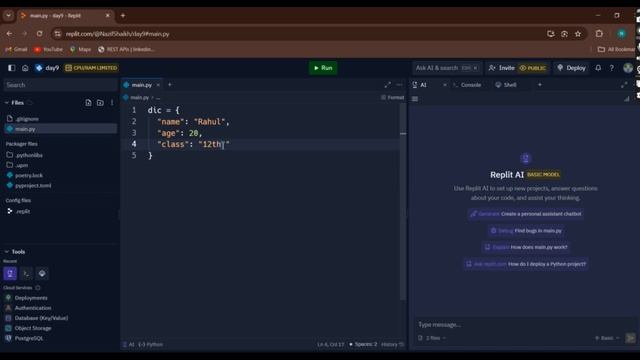Run the program with Run button

[x=323, y=68]
